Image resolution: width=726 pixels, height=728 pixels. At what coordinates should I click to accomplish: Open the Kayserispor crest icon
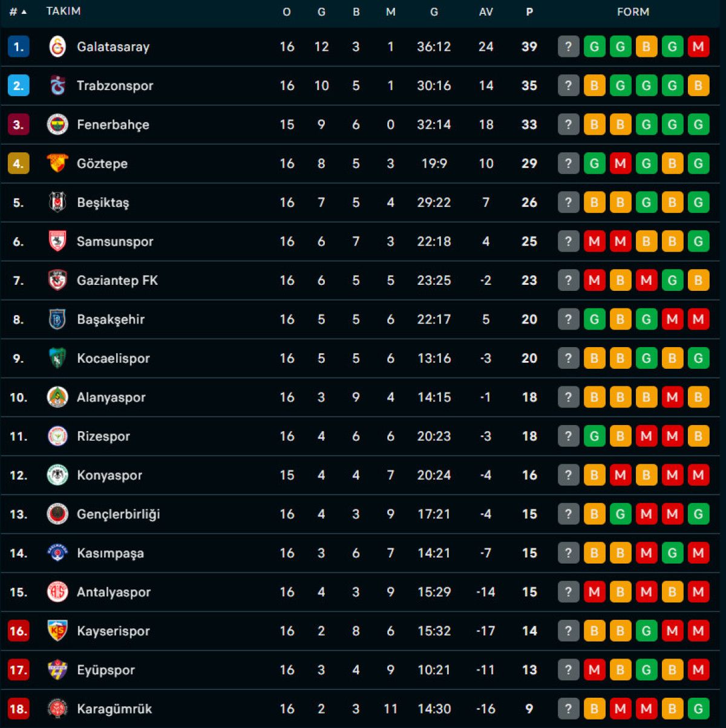pyautogui.click(x=57, y=631)
